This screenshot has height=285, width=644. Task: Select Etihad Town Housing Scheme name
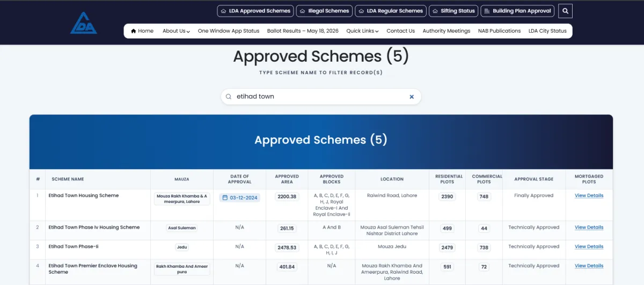coord(84,196)
